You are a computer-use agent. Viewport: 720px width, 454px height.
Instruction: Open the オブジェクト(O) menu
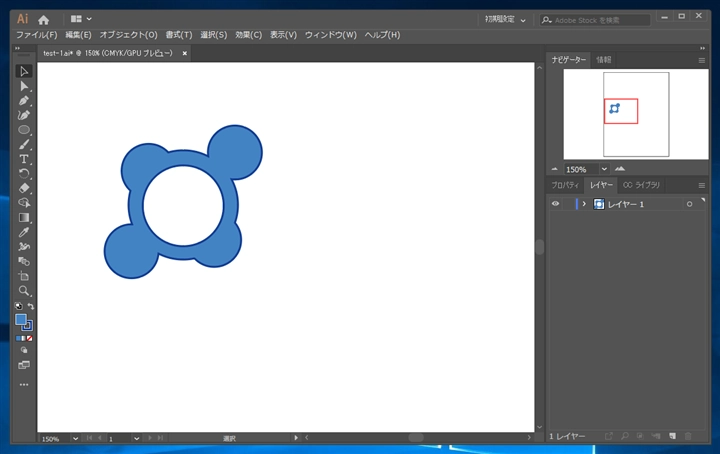[129, 35]
